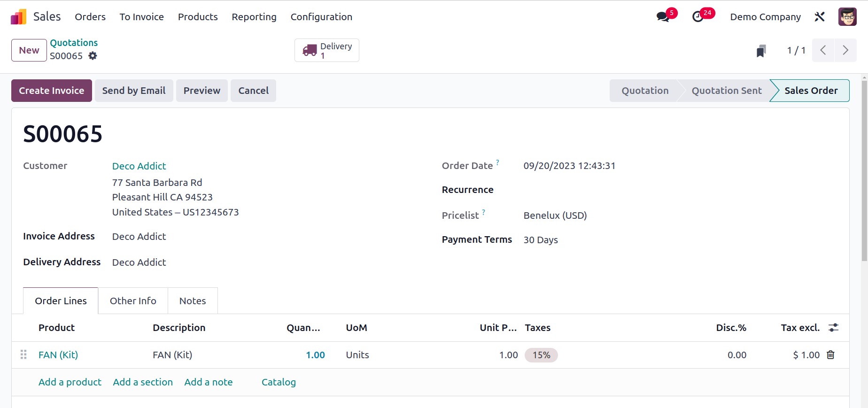Click the 1.00 quantity value
The image size is (868, 408).
point(315,355)
